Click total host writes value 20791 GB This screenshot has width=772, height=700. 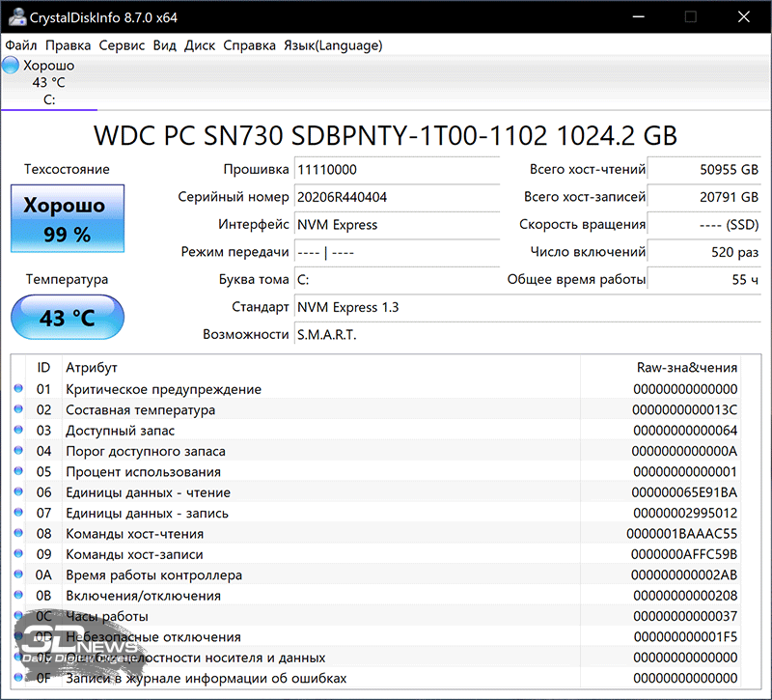pyautogui.click(x=704, y=197)
